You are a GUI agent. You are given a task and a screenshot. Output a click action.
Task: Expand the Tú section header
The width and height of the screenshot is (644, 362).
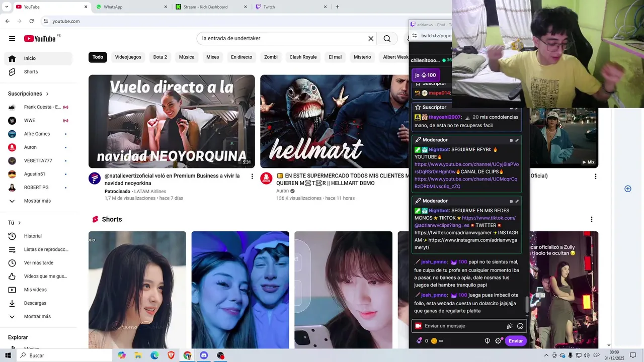[15, 223]
